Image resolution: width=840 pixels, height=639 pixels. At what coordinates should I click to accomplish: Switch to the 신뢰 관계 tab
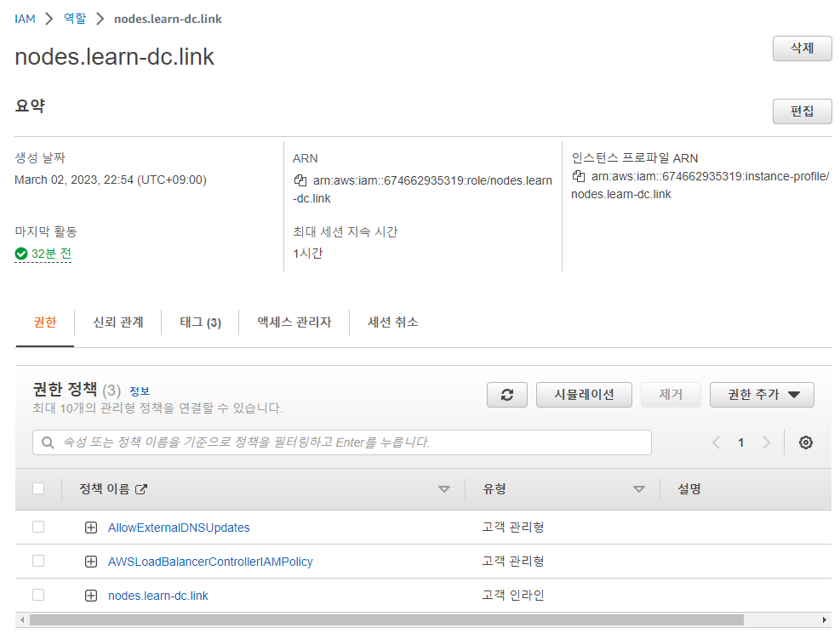[x=117, y=322]
